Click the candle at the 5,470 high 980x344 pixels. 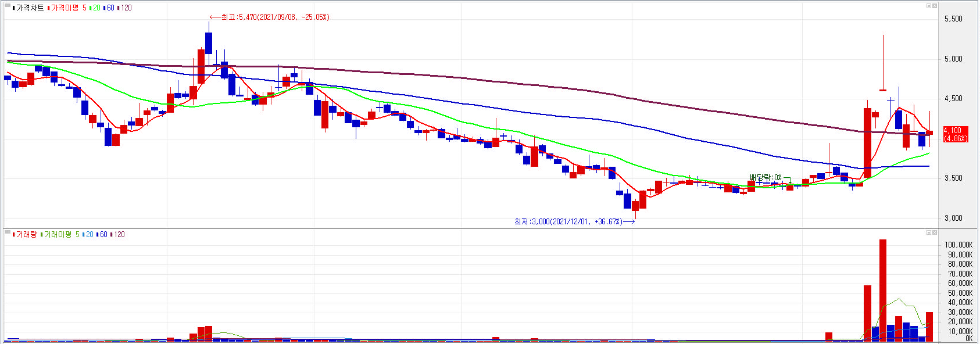pyautogui.click(x=209, y=43)
